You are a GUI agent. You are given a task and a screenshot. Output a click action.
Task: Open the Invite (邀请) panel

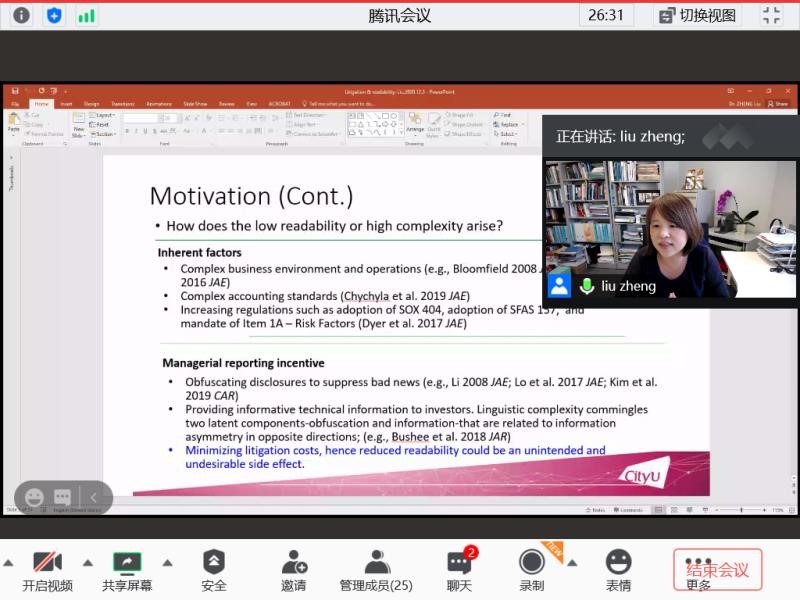(x=293, y=569)
